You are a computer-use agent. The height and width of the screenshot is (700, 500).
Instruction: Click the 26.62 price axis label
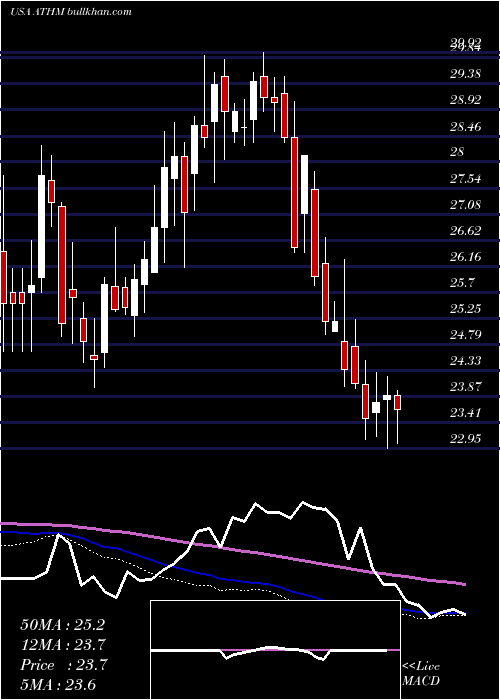coord(465,230)
